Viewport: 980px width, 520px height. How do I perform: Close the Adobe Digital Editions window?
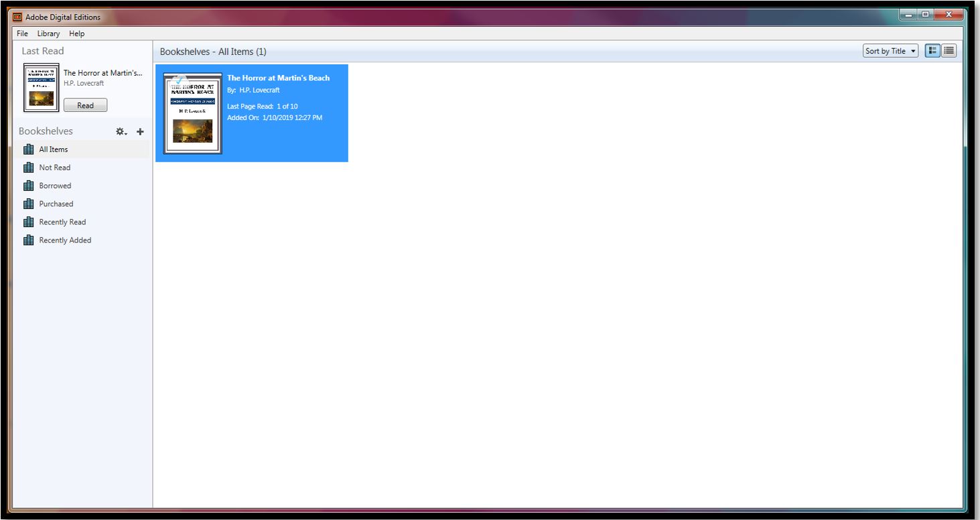[949, 14]
